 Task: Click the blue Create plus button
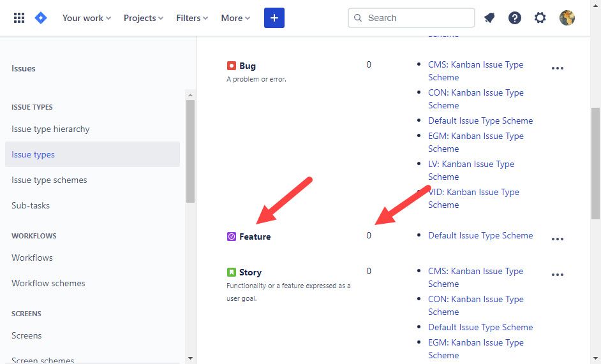(x=274, y=18)
